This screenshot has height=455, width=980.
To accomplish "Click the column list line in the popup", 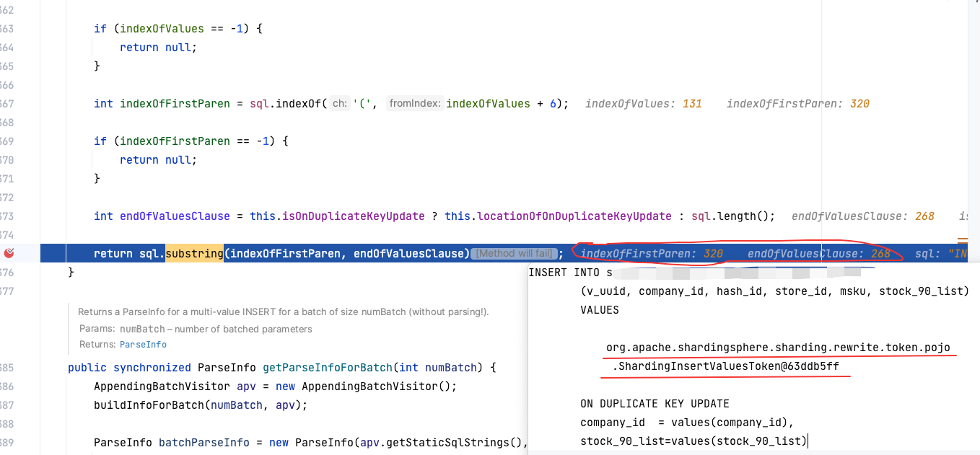I will tap(774, 291).
